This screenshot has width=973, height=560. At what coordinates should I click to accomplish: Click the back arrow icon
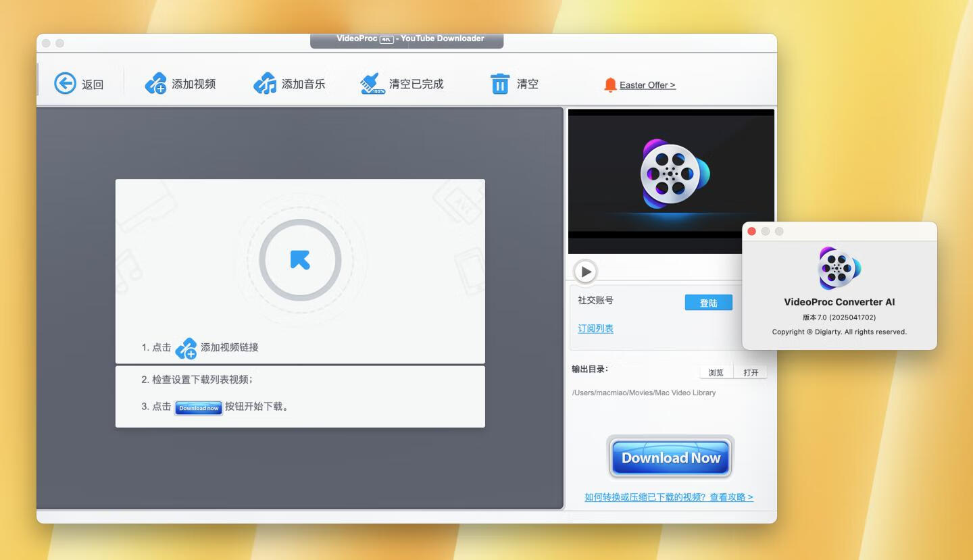point(65,84)
